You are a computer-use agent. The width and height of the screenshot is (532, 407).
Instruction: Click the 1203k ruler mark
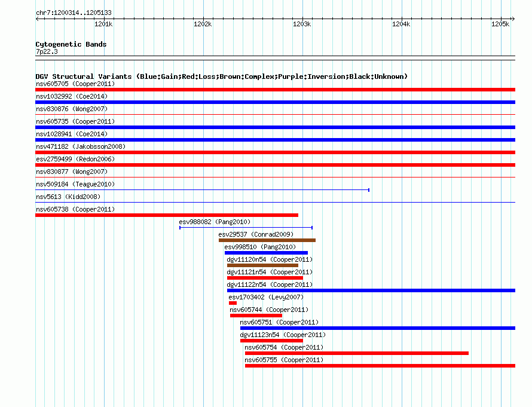302,24
